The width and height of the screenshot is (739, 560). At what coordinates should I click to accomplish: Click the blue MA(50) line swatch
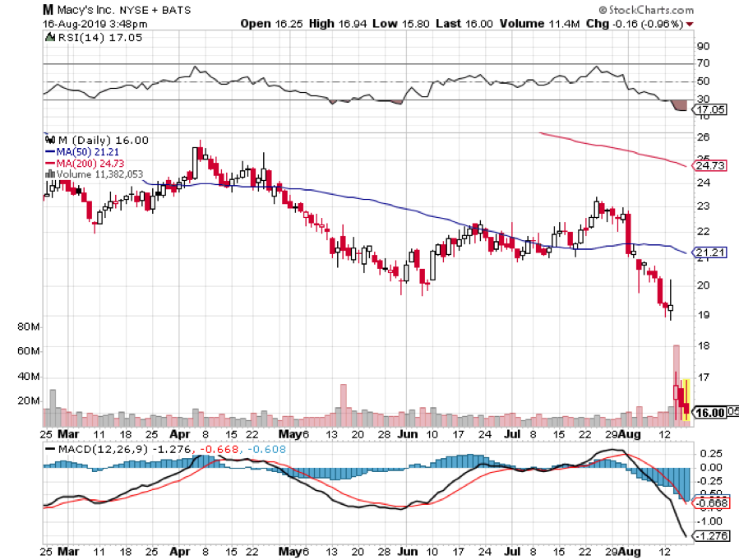[x=47, y=152]
